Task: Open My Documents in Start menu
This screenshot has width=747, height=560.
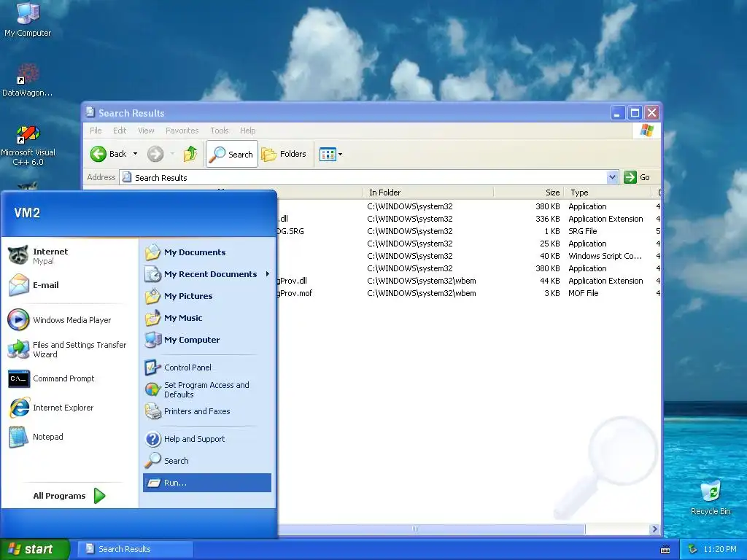Action: click(206, 252)
